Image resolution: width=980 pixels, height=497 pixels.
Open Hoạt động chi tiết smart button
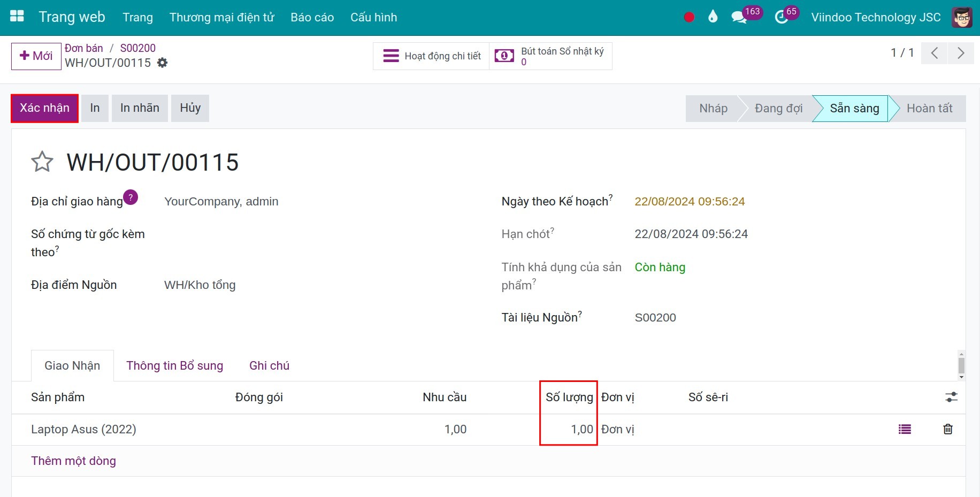click(x=431, y=56)
